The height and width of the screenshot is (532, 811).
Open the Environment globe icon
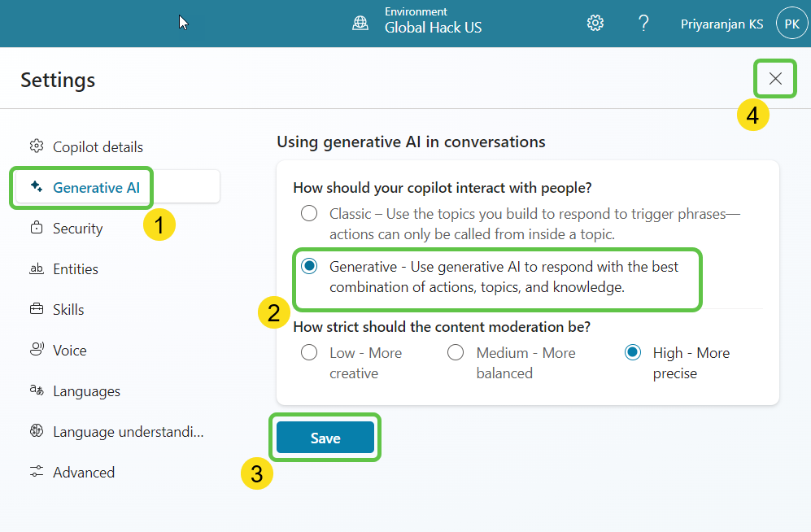(x=360, y=24)
